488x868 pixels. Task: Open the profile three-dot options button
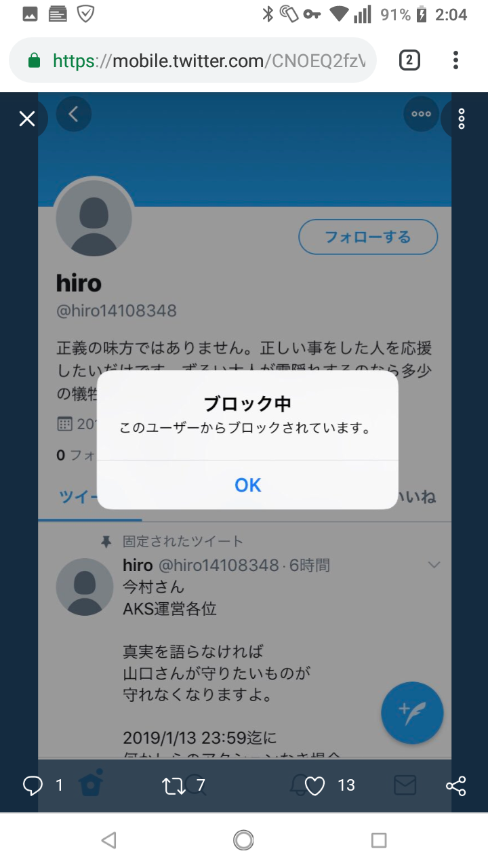(421, 114)
